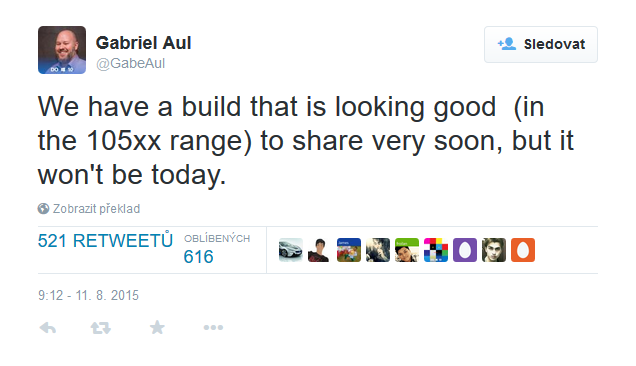Open the colorful pixel squares avatar
The height and width of the screenshot is (366, 636).
(436, 250)
